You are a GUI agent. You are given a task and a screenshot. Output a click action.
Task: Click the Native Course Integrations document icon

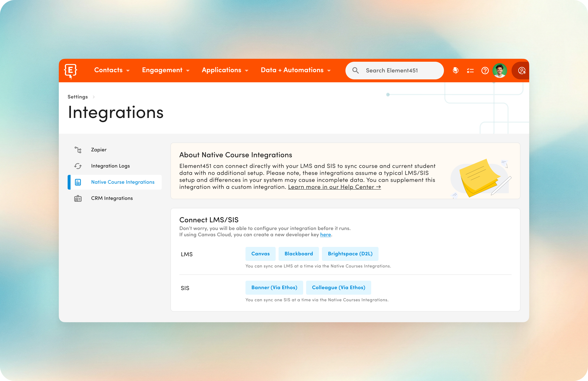(78, 182)
